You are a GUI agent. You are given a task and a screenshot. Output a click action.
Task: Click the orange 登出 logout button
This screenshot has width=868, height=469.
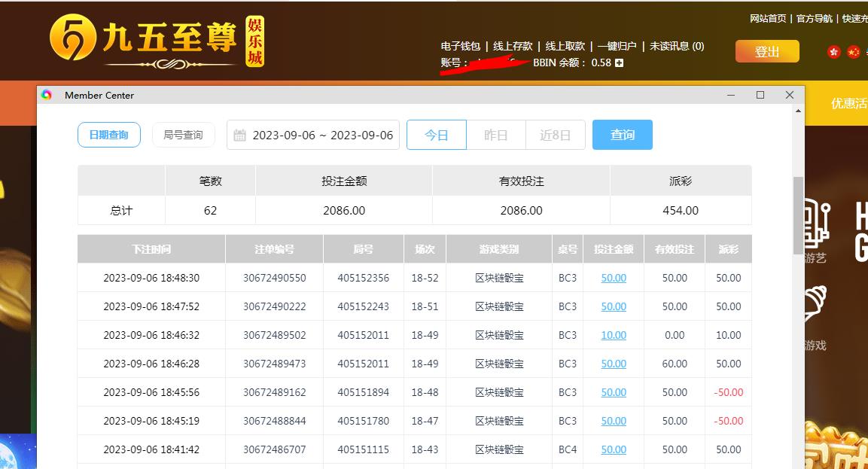pos(767,51)
